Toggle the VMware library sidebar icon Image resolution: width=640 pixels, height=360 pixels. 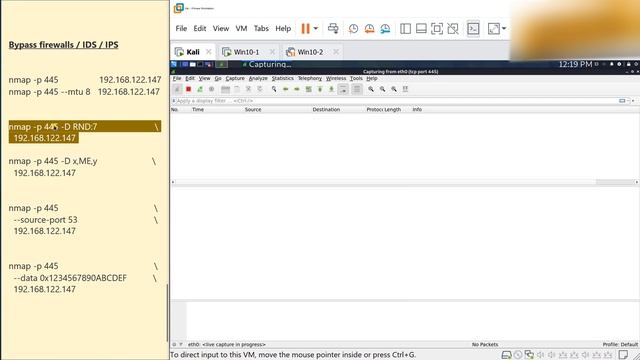[405, 29]
